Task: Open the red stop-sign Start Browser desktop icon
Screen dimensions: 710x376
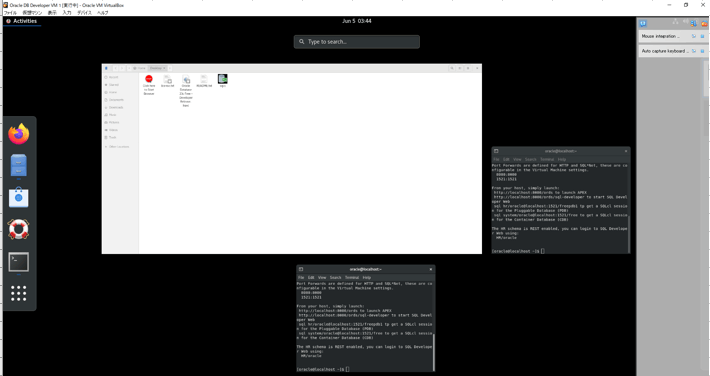Action: pos(149,79)
